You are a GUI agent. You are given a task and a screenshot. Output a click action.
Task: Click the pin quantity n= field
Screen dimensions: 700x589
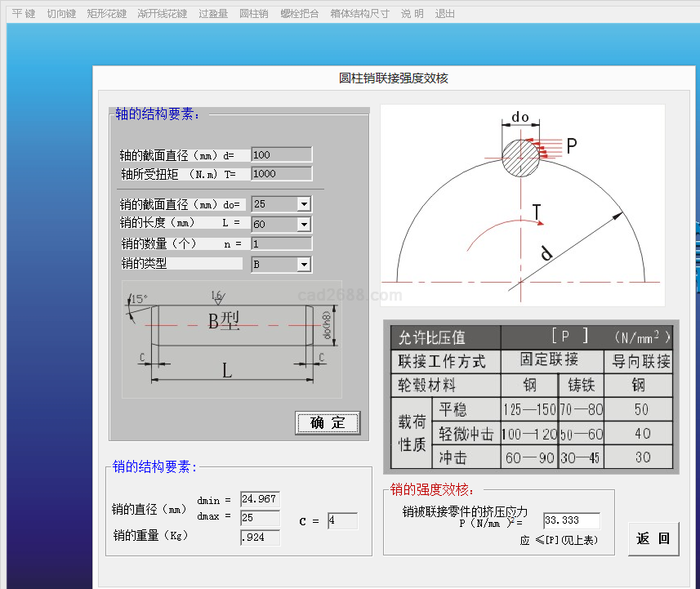tap(281, 243)
